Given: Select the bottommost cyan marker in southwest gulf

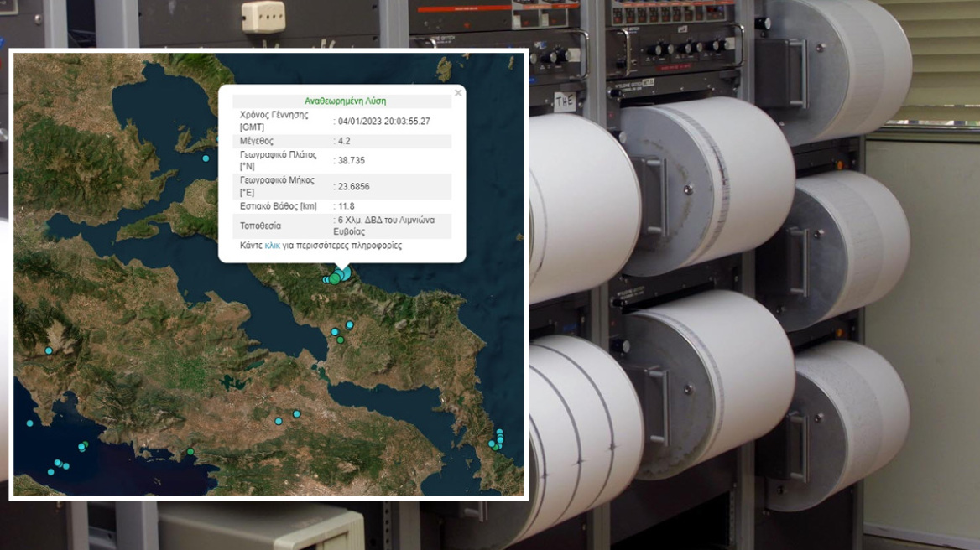Looking at the screenshot, I should pyautogui.click(x=50, y=472).
